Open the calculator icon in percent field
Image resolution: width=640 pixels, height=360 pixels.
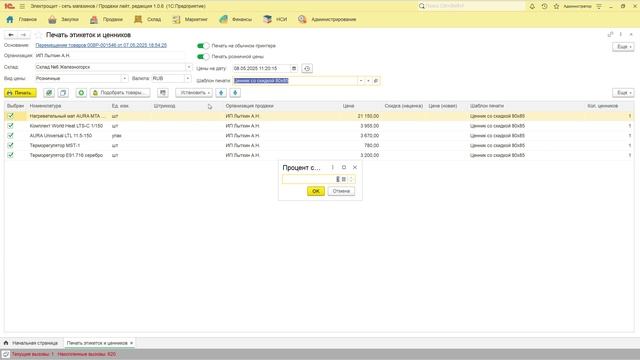(344, 179)
